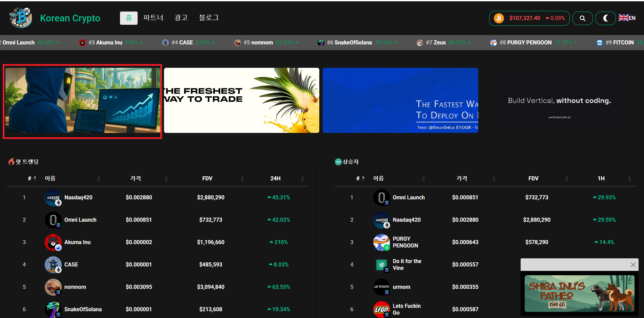Open Build Vertical without coding banner

[559, 100]
